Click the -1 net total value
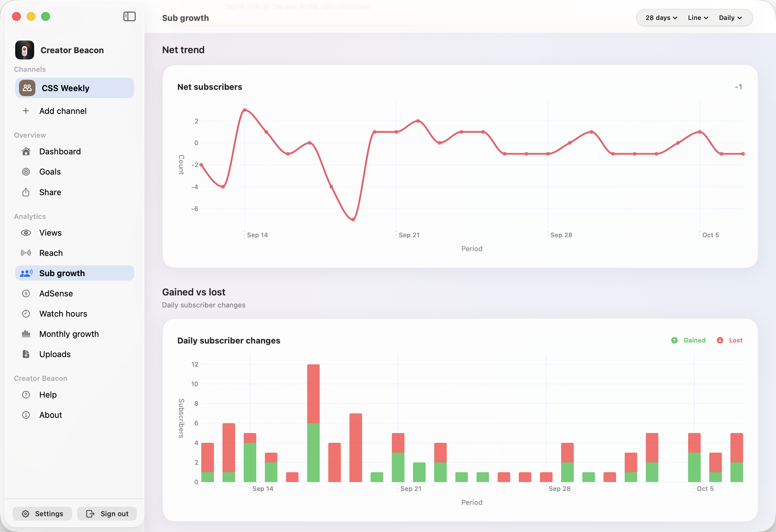Image resolution: width=776 pixels, height=532 pixels. 738,87
